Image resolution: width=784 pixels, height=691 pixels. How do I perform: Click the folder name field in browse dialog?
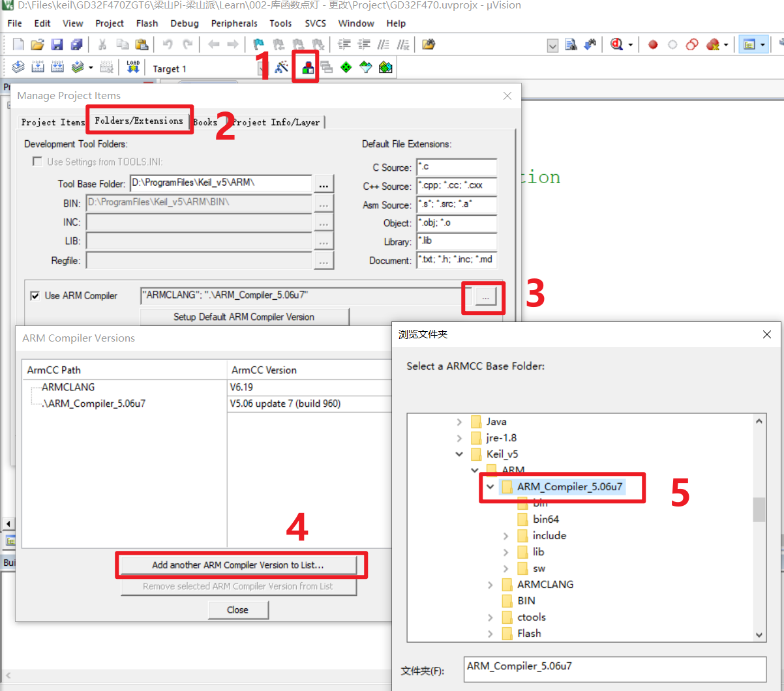point(615,669)
